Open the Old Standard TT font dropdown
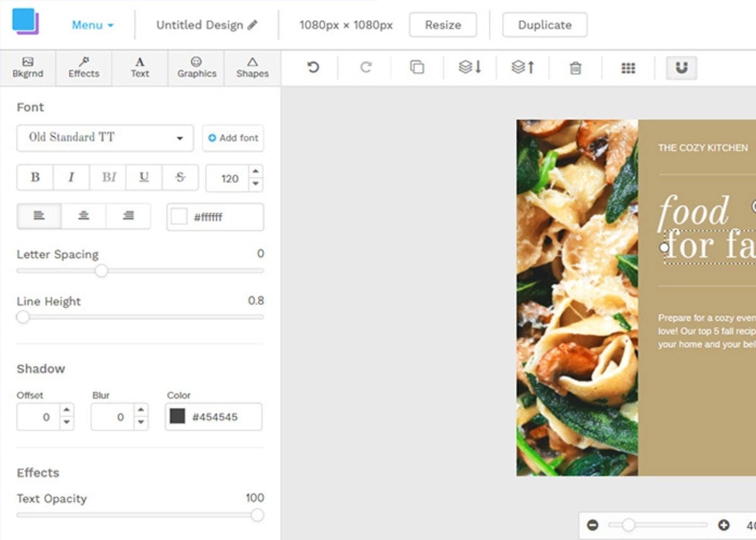Screen dimensions: 756x540 105,138
